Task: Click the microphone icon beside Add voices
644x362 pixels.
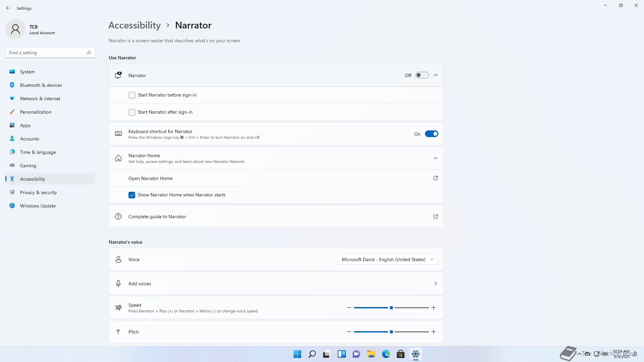Action: 118,284
